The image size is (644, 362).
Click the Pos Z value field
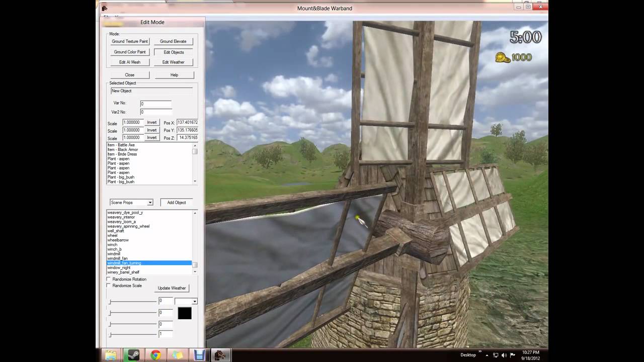[187, 137]
